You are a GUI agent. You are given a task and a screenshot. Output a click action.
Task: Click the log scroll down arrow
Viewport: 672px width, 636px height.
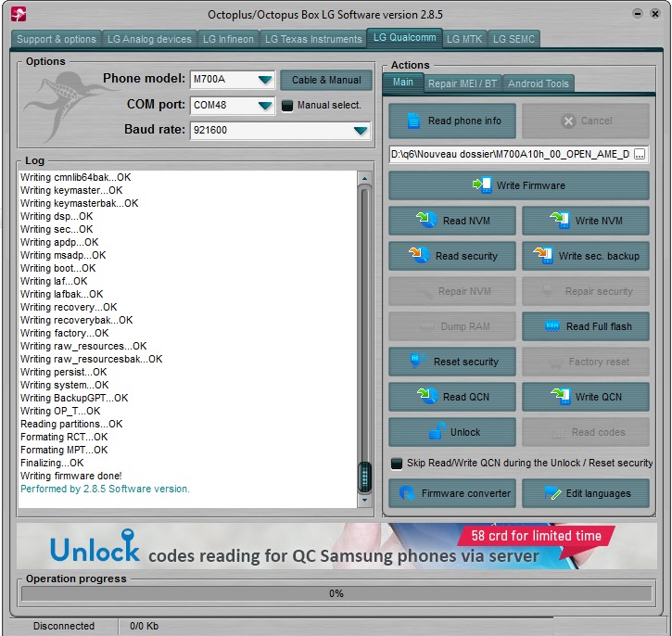pyautogui.click(x=364, y=500)
